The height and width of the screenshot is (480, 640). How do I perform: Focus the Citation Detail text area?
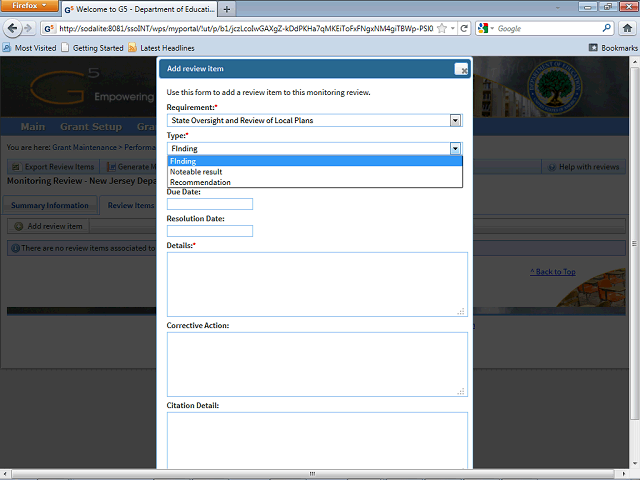[x=317, y=440]
